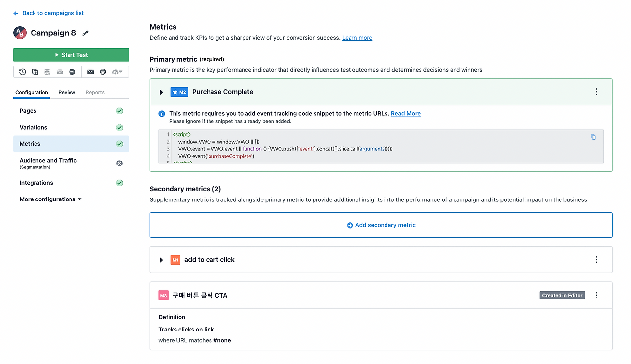This screenshot has width=631, height=364.
Task: Expand the Purchase Complete metric
Action: [x=161, y=92]
